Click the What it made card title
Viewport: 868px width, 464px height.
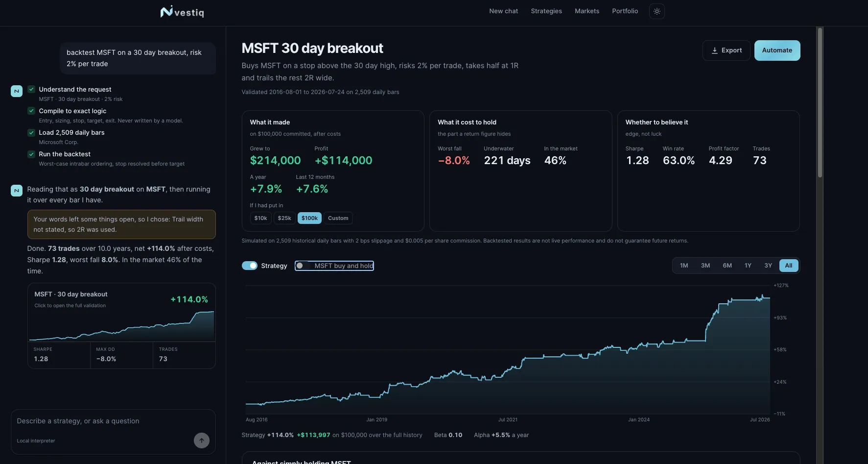click(x=270, y=122)
